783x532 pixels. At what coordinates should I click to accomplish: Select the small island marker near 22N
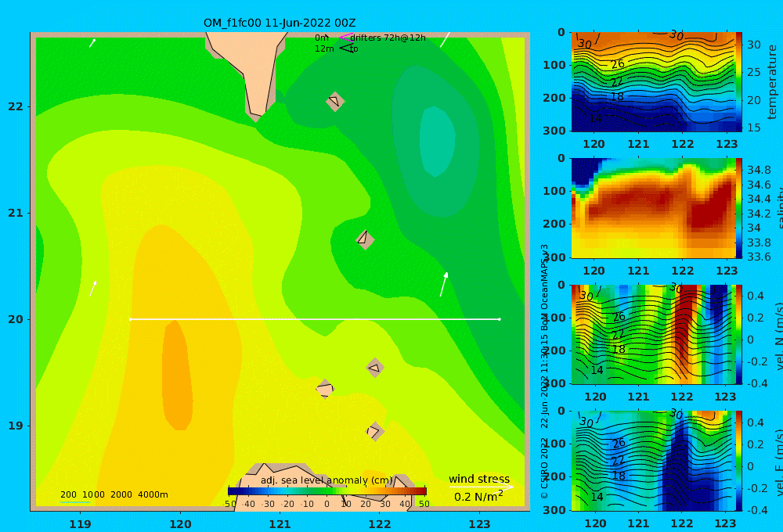pos(335,101)
